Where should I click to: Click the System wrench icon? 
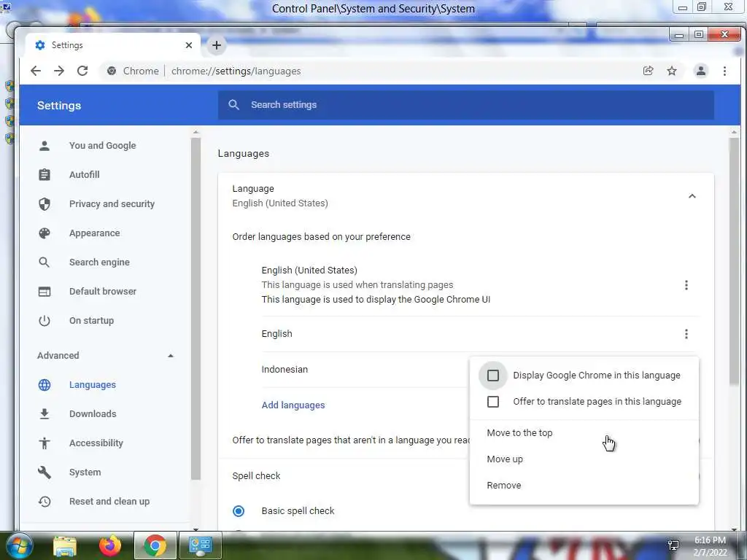44,472
